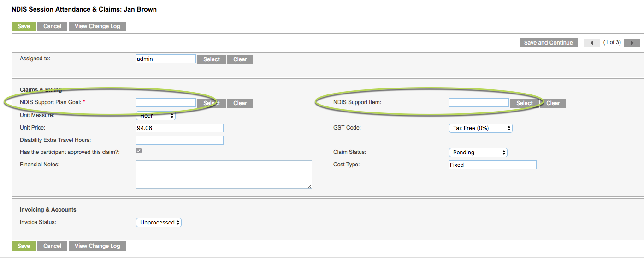
Task: Click Save and Continue
Action: point(548,43)
